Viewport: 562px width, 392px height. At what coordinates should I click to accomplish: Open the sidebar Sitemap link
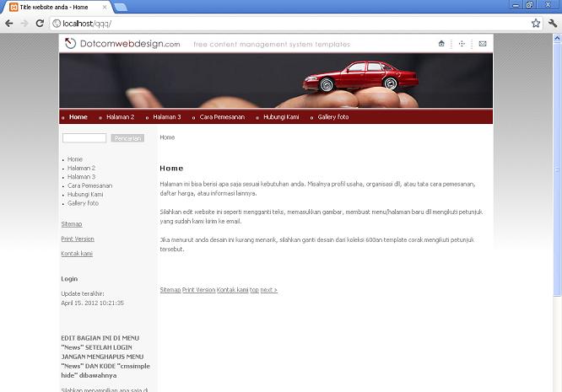tap(72, 224)
